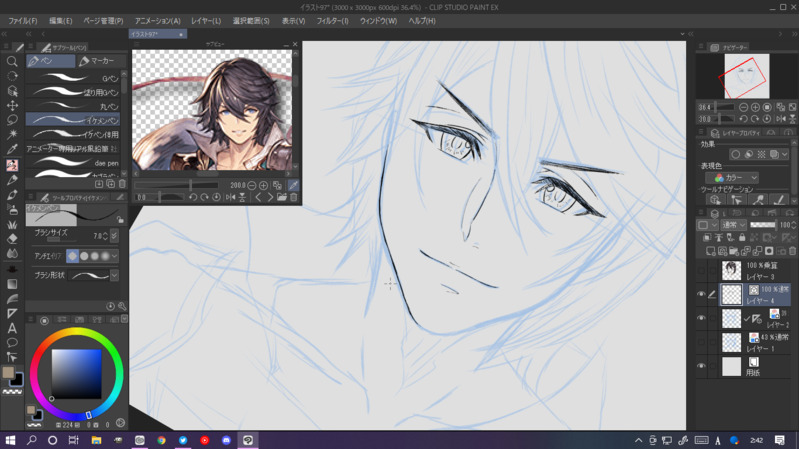Viewport: 799px width, 449px height.
Task: Apply border effect in Layer Property
Action: click(x=735, y=154)
